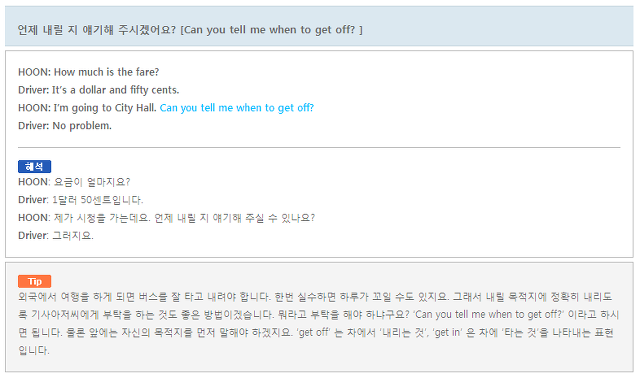Click the first line of the Tip paragraph
Screen dimensions: 640x378
[315, 297]
